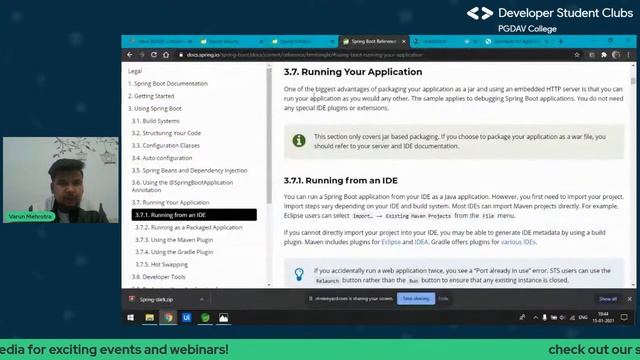Follow the Eclipse plugin link
Image resolution: width=640 pixels, height=360 pixels.
tap(391, 242)
